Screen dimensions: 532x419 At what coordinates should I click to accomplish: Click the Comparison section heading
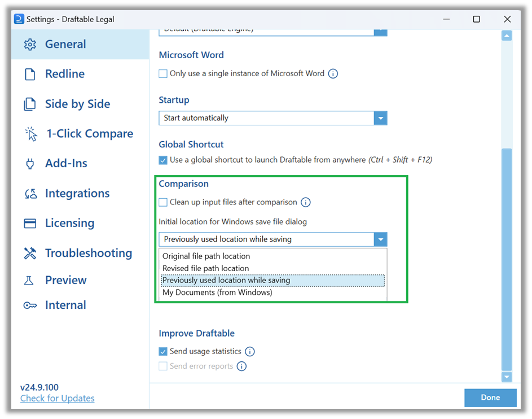[183, 184]
